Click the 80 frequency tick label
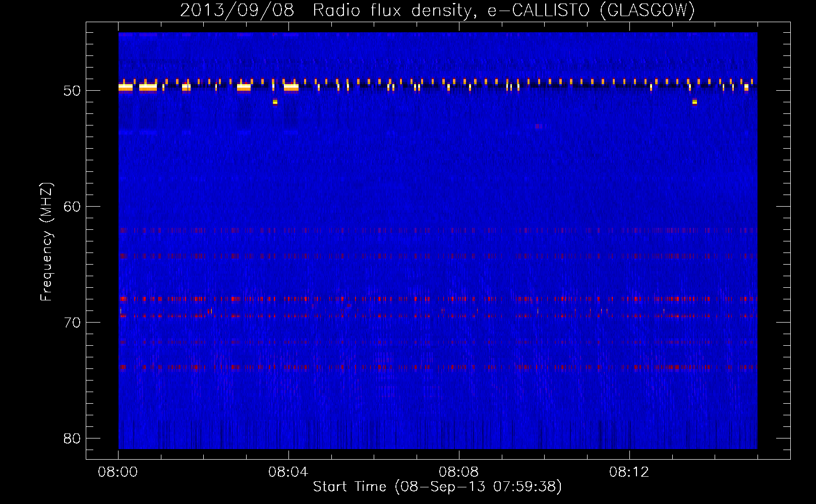The height and width of the screenshot is (504, 816). (72, 438)
